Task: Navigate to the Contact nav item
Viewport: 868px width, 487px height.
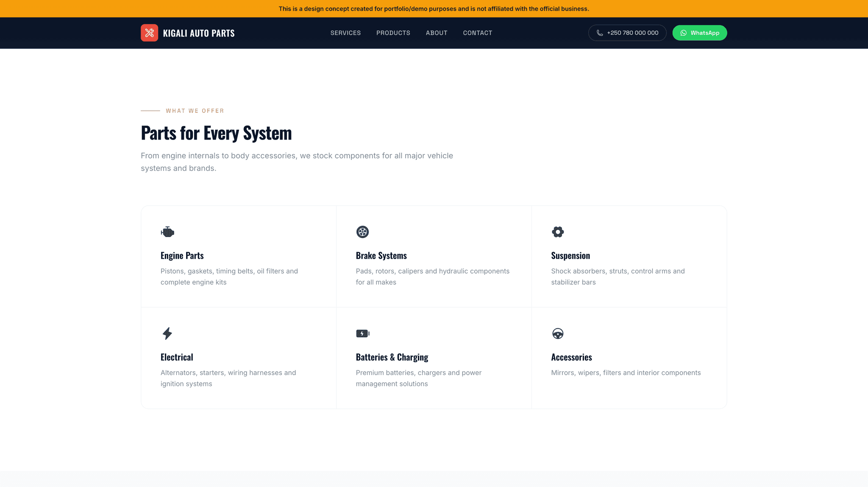Action: coord(478,33)
